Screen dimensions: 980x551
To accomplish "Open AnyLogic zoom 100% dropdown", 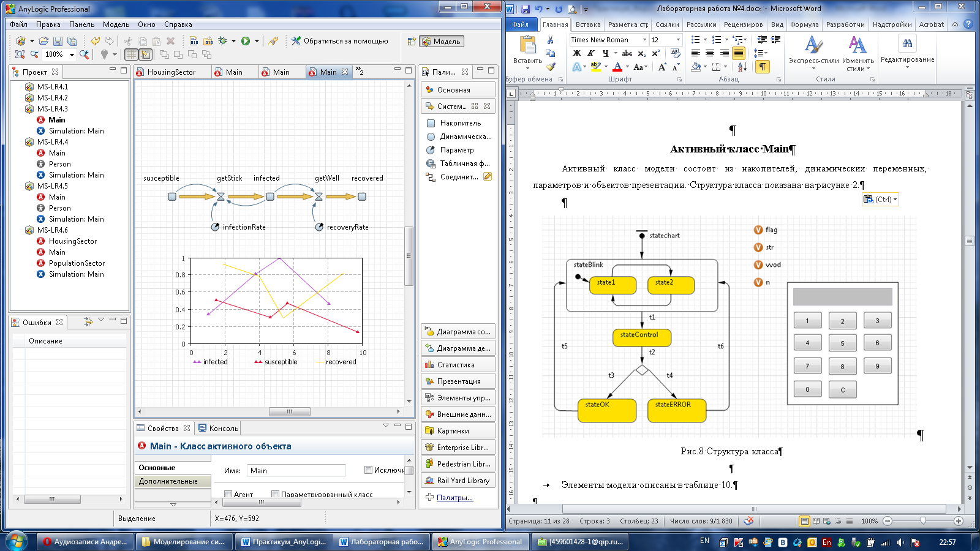I will pos(72,54).
